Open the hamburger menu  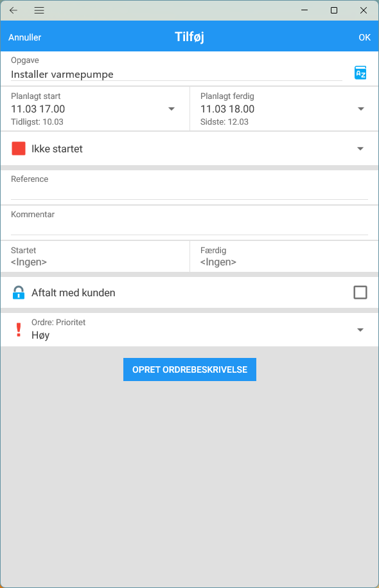click(x=39, y=10)
